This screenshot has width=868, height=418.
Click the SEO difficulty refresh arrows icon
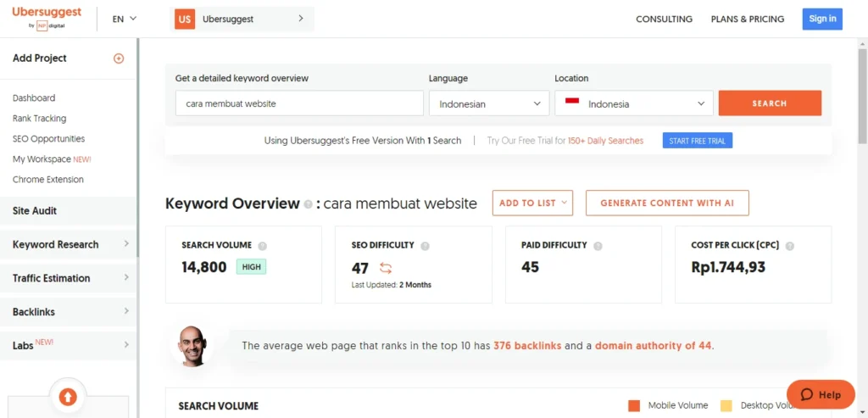[x=386, y=269]
